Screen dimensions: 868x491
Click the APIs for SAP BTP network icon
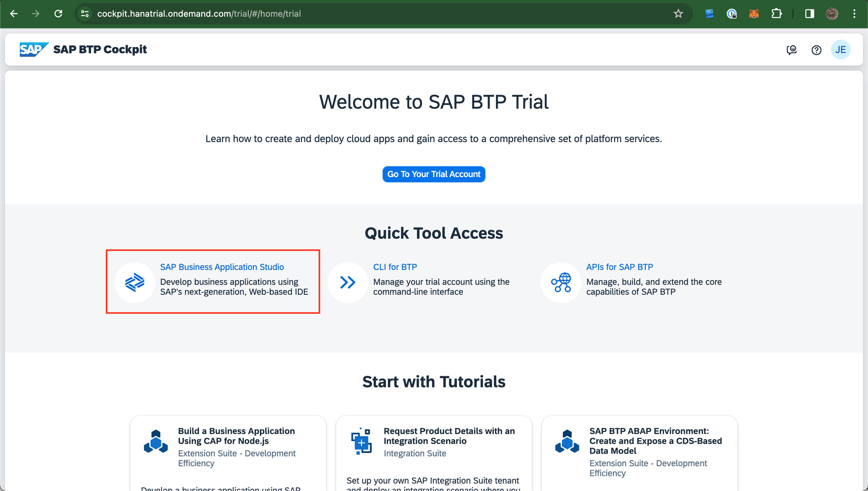coord(561,282)
